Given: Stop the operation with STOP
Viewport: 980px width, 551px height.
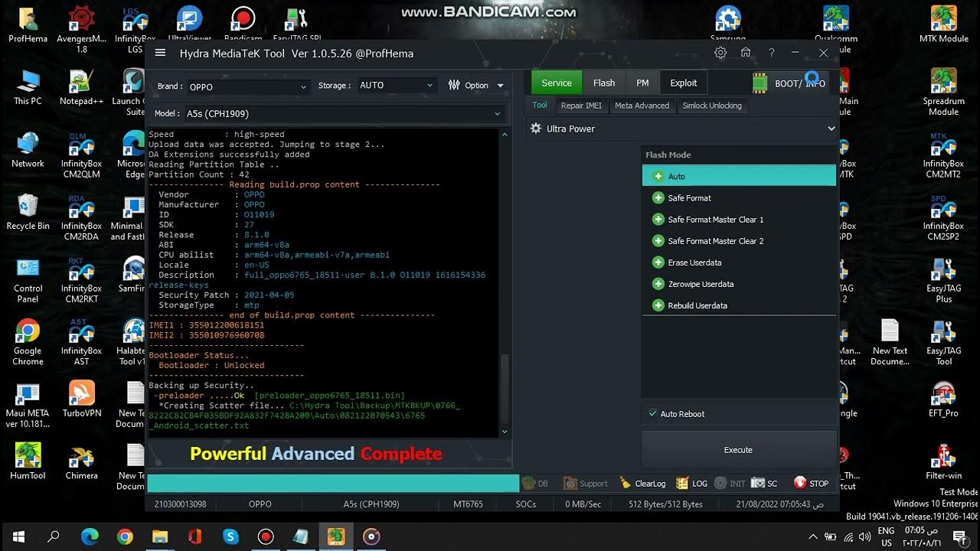Looking at the screenshot, I should [x=811, y=483].
